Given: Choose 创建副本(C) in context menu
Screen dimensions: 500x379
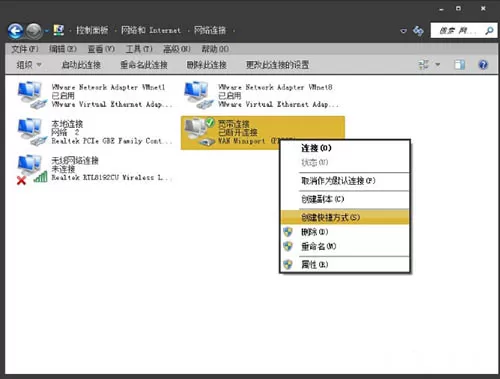Looking at the screenshot, I should click(x=345, y=199).
